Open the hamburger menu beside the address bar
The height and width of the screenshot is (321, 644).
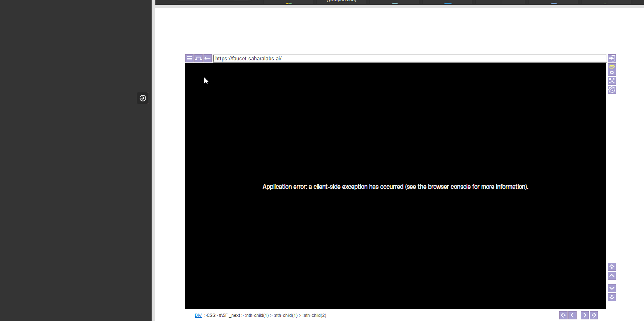[x=189, y=58]
